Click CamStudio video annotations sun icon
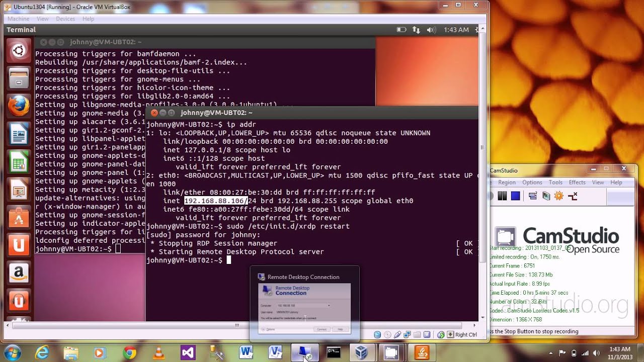This screenshot has height=362, width=644. (x=559, y=196)
